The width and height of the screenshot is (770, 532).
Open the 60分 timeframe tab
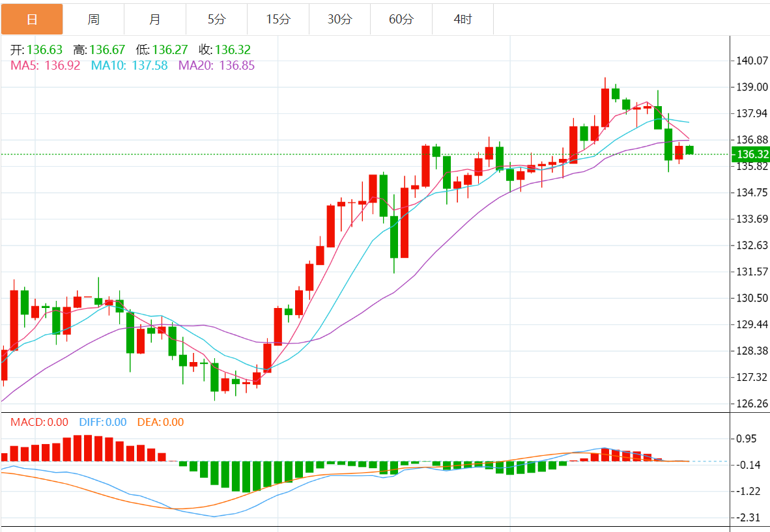pyautogui.click(x=401, y=20)
